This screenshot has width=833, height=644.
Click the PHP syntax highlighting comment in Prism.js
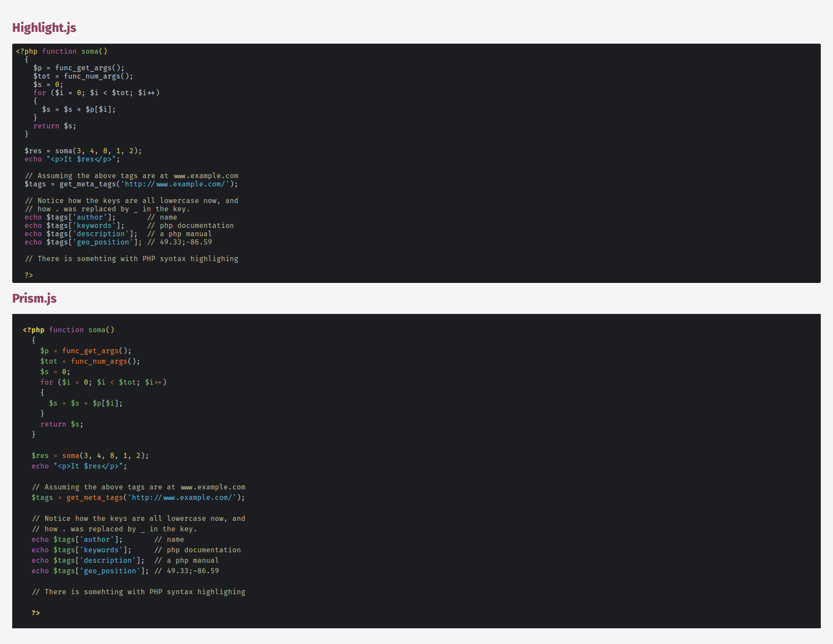pos(139,592)
